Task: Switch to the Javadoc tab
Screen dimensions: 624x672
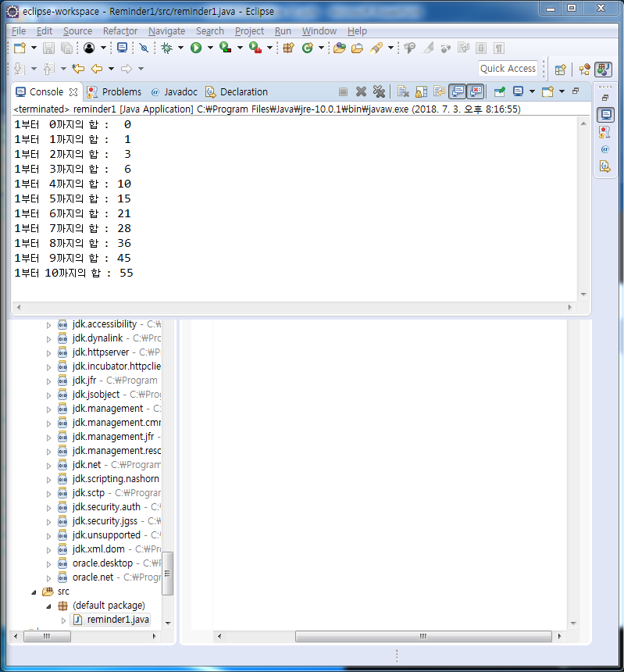Action: (174, 91)
